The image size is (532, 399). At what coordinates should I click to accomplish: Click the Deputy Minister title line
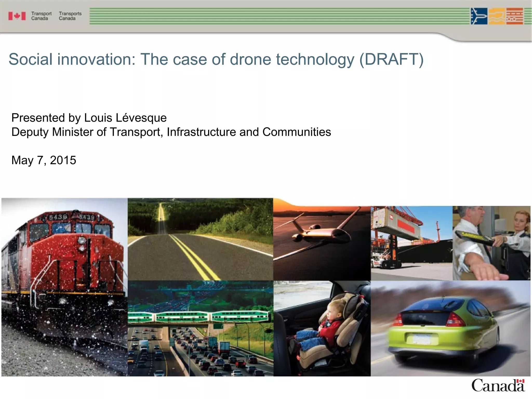[x=171, y=132]
